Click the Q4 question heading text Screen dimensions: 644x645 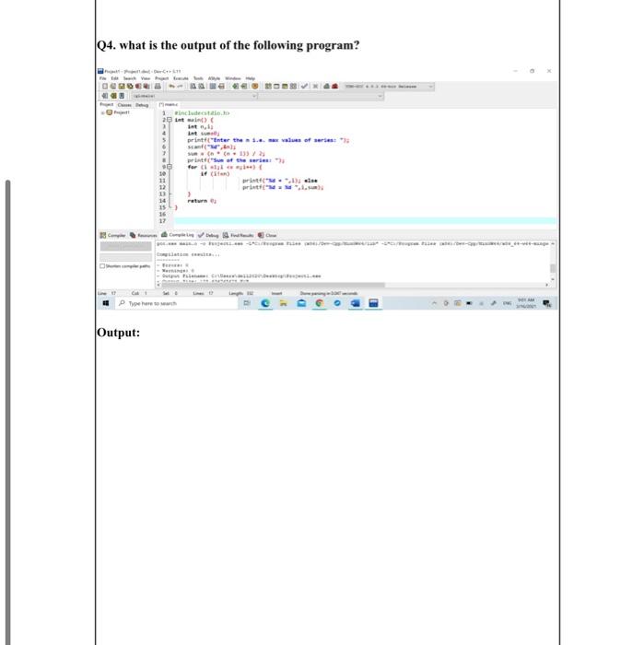coord(228,45)
